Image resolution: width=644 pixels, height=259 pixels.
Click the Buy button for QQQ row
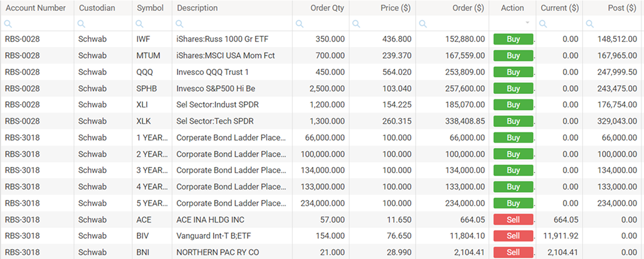pos(513,72)
